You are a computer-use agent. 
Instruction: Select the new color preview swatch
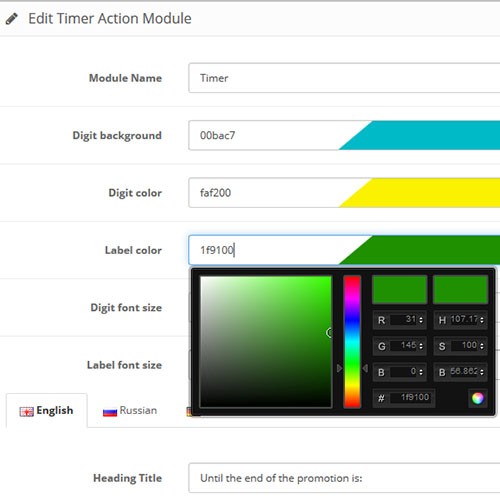pos(399,289)
